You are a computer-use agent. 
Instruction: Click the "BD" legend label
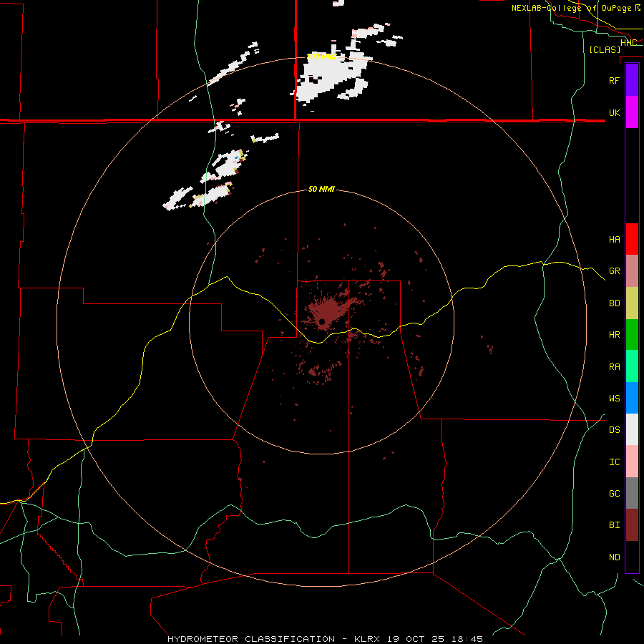coord(614,303)
